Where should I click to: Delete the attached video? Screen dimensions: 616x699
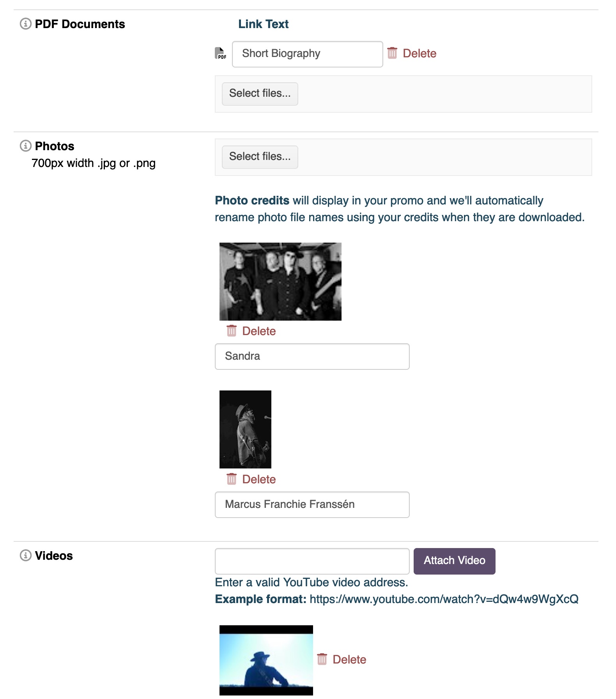[349, 660]
